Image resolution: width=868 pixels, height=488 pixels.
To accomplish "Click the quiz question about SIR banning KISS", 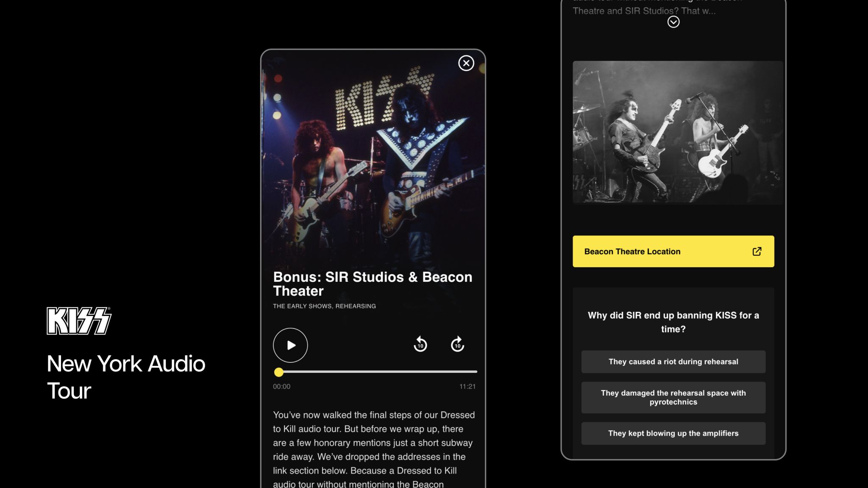I will click(x=673, y=322).
